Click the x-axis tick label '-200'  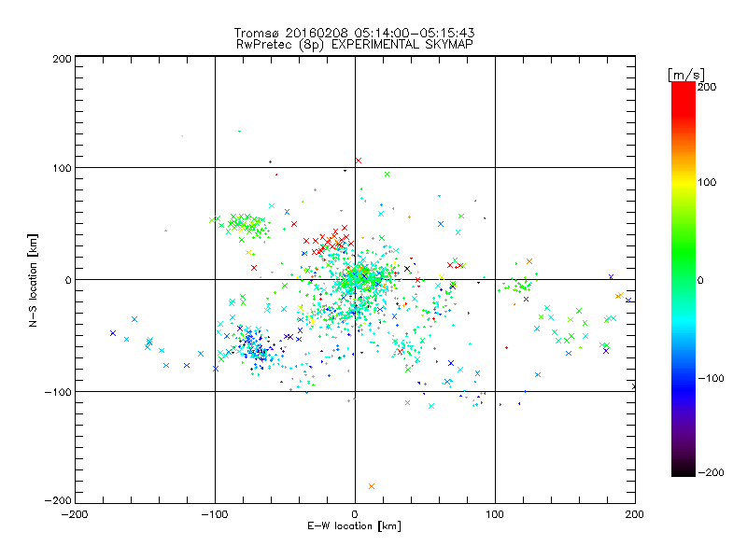(75, 514)
